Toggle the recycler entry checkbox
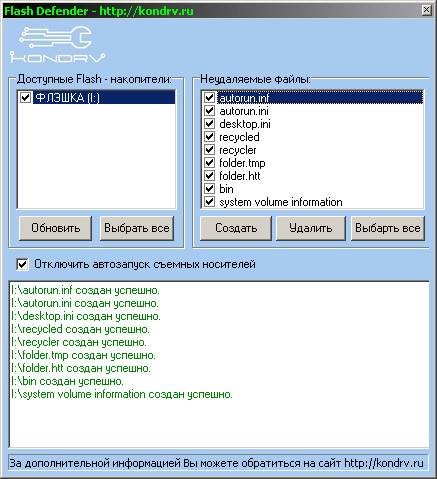 click(x=209, y=150)
